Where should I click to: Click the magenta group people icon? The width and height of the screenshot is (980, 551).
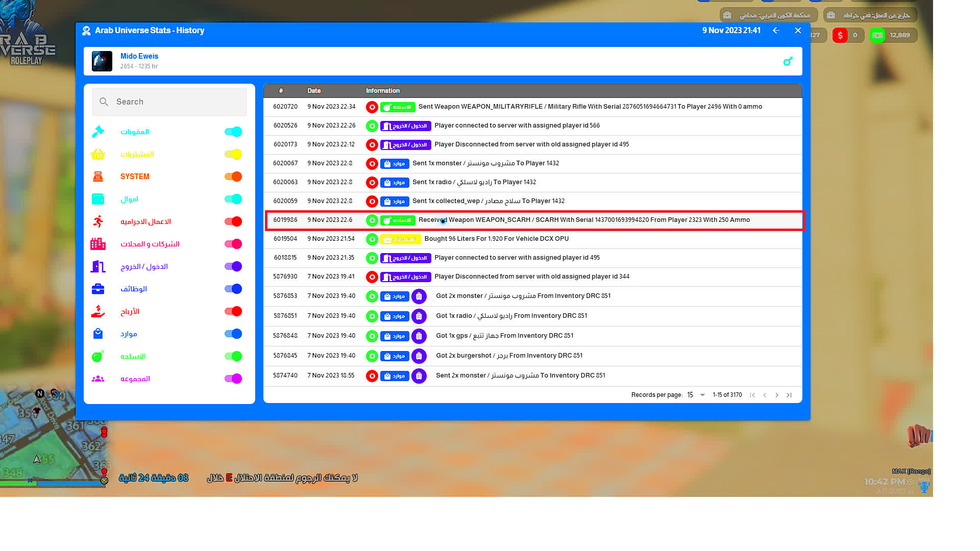98,379
